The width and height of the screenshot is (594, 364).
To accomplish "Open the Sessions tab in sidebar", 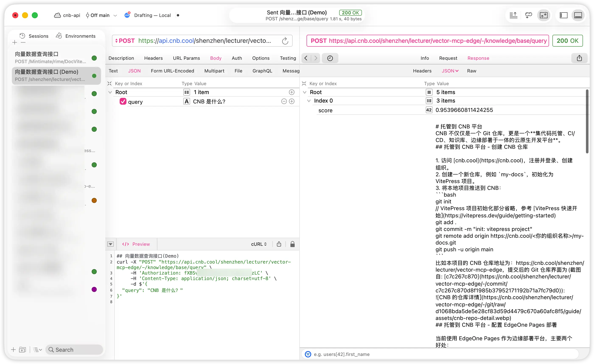I will (34, 36).
